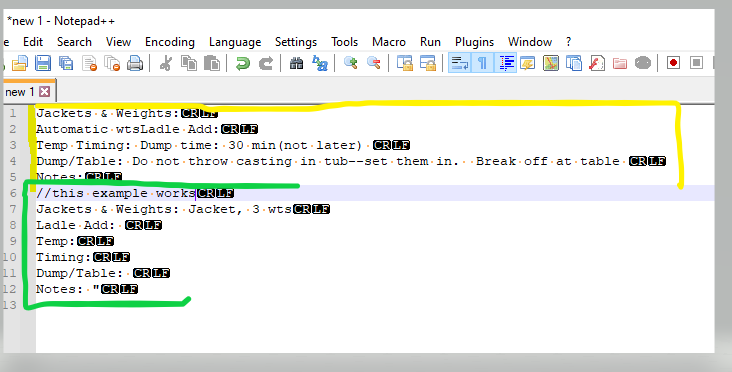
Task: Open Folder as Workspace icon
Action: point(619,63)
